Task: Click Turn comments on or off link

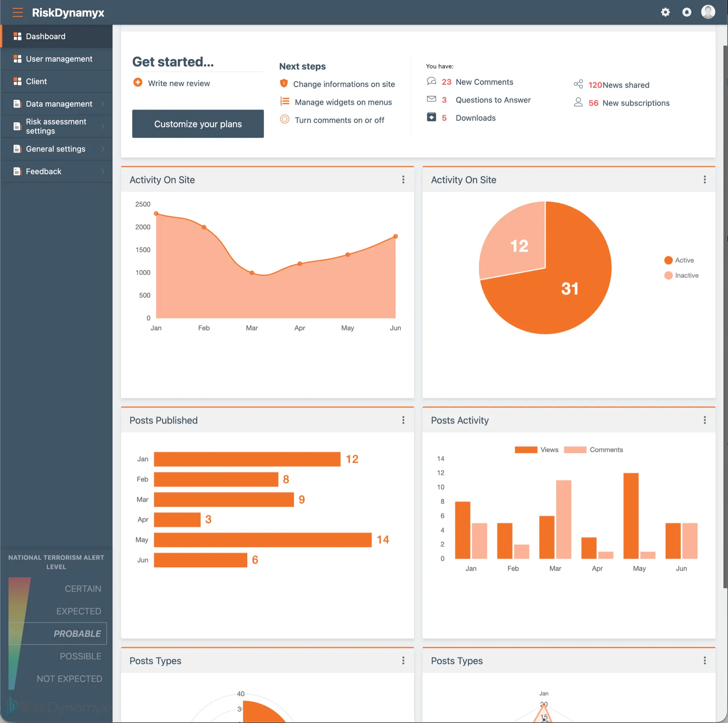Action: pos(339,120)
